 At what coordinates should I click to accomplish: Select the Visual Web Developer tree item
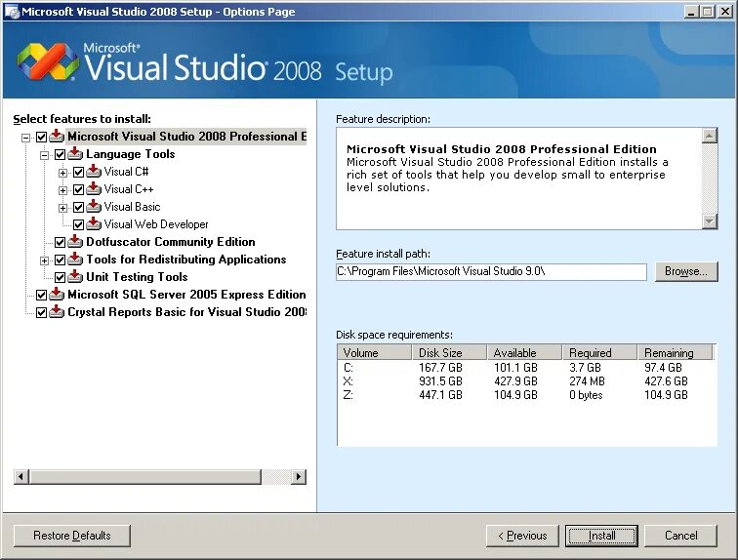[x=156, y=224]
